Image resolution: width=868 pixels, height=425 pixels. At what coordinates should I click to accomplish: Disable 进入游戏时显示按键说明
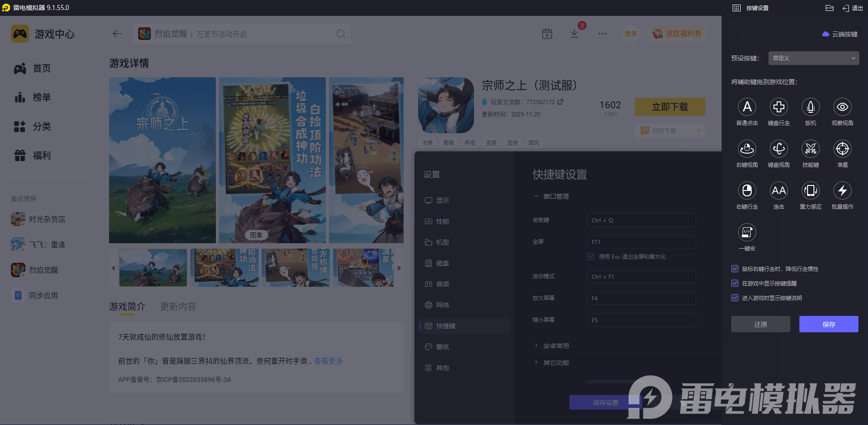pyautogui.click(x=735, y=298)
